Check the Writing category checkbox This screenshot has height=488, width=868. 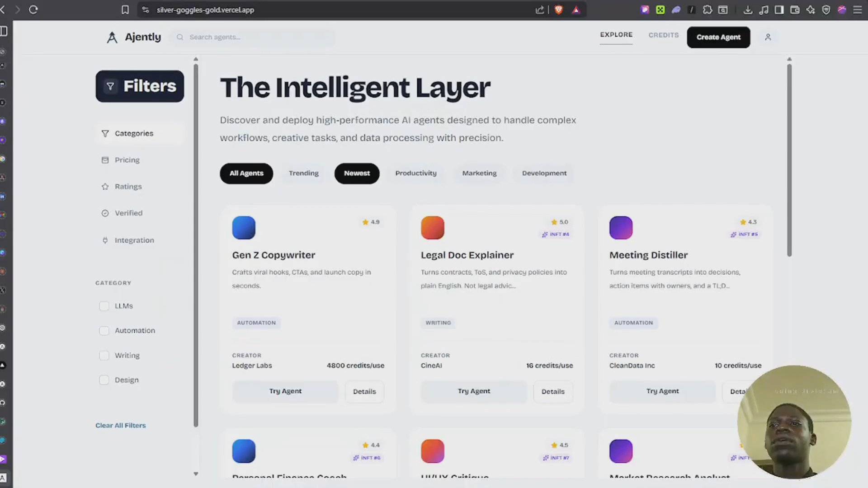(x=104, y=356)
